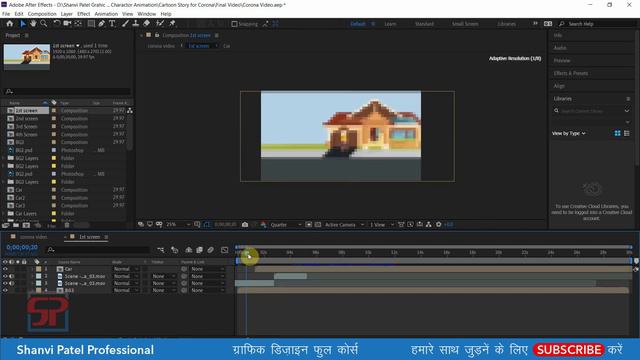Select the Horizontal Type tool
This screenshot has height=360, width=640.
112,24
